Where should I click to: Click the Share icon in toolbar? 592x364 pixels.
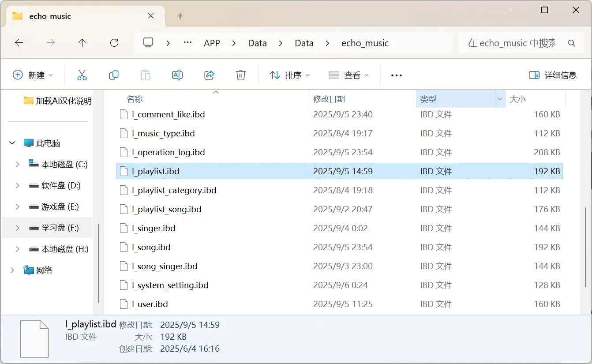(209, 75)
